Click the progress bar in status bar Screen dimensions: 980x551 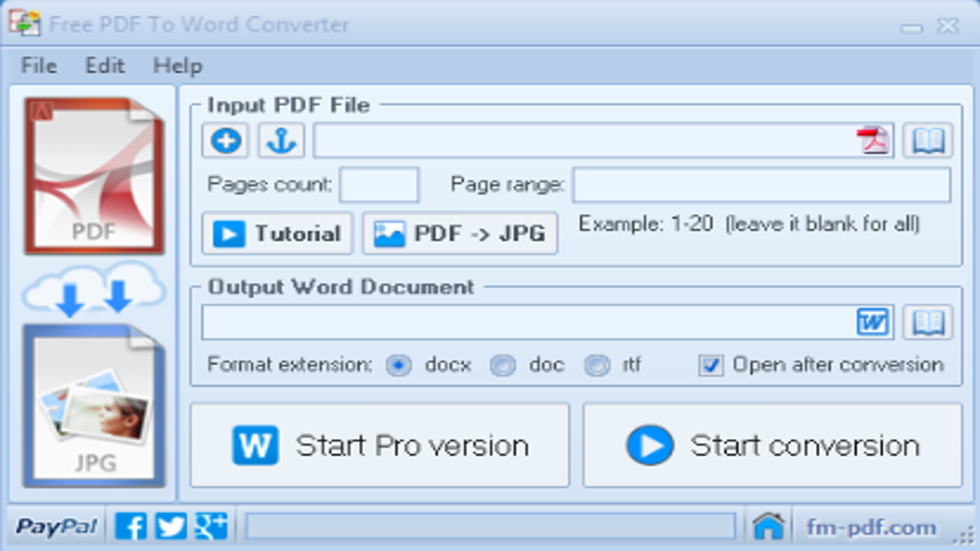click(x=491, y=527)
